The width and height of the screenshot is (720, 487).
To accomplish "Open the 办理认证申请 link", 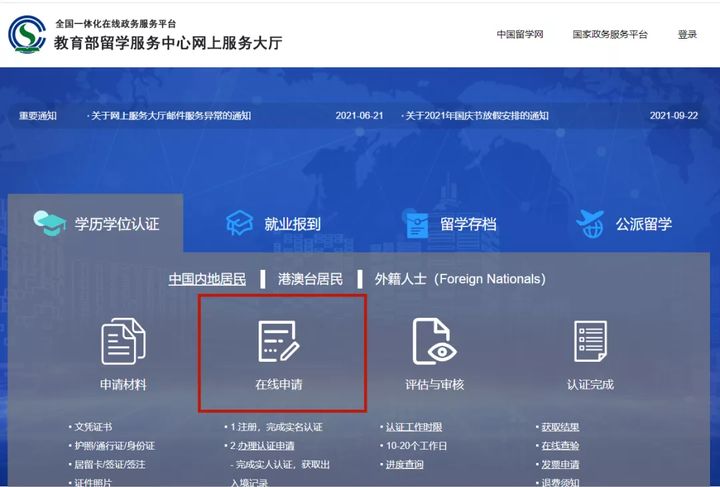I will click(x=266, y=446).
